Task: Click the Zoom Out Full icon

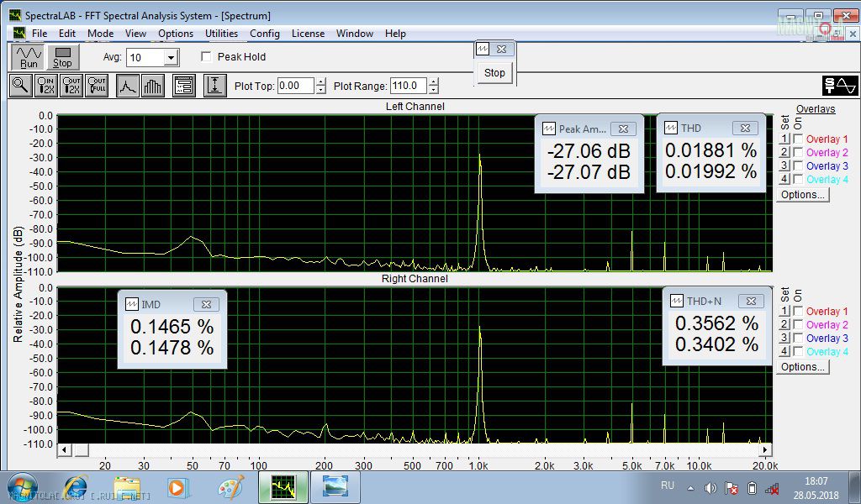Action: point(97,85)
